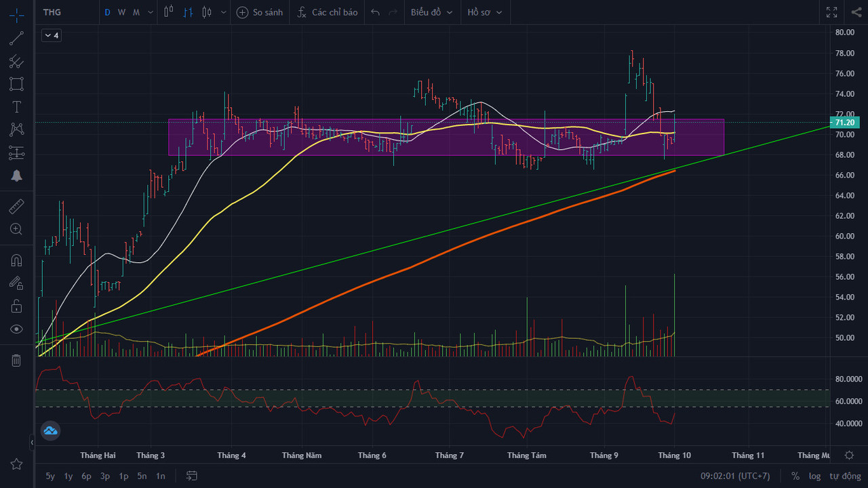Set the range to 1p
This screenshot has width=868, height=488.
coord(123,476)
